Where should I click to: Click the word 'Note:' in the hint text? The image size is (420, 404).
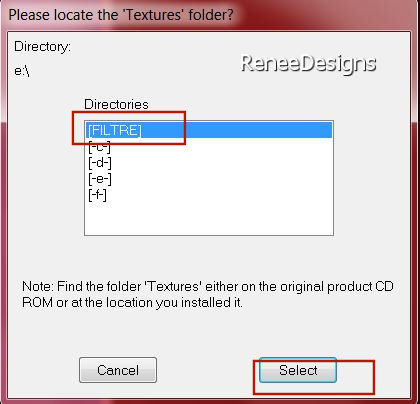(38, 286)
